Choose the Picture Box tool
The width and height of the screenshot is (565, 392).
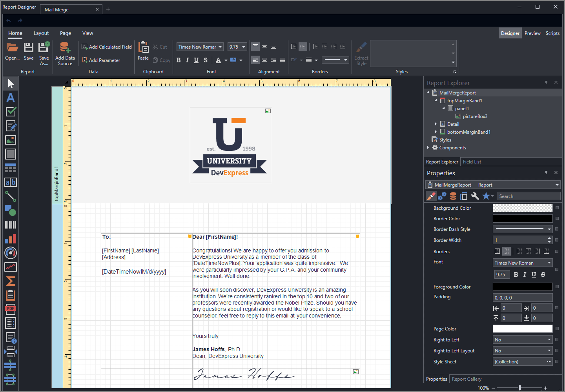pos(11,140)
